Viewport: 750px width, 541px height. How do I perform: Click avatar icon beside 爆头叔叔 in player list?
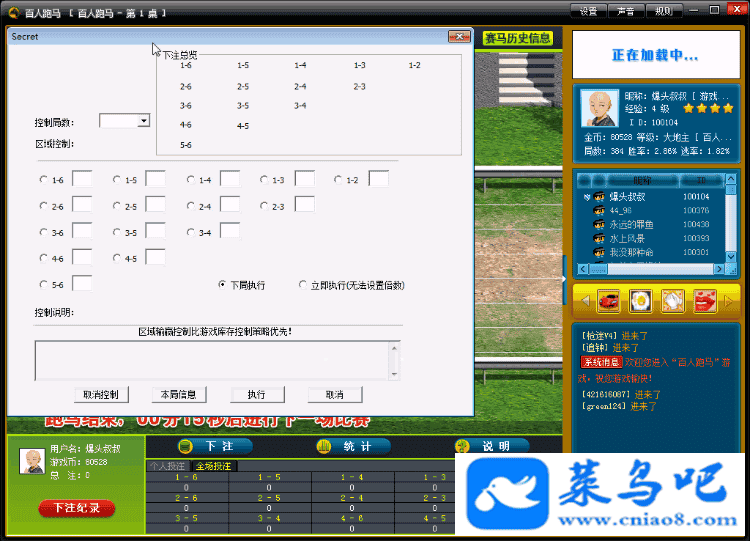point(599,197)
